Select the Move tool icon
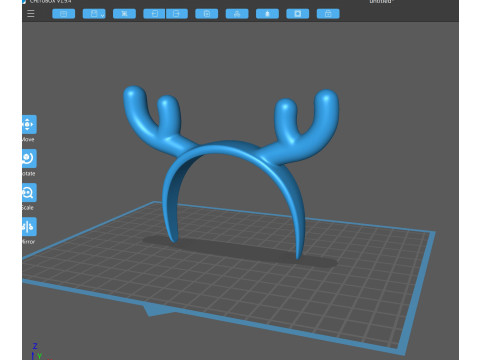Viewport: 480px width, 360px height. tap(29, 124)
